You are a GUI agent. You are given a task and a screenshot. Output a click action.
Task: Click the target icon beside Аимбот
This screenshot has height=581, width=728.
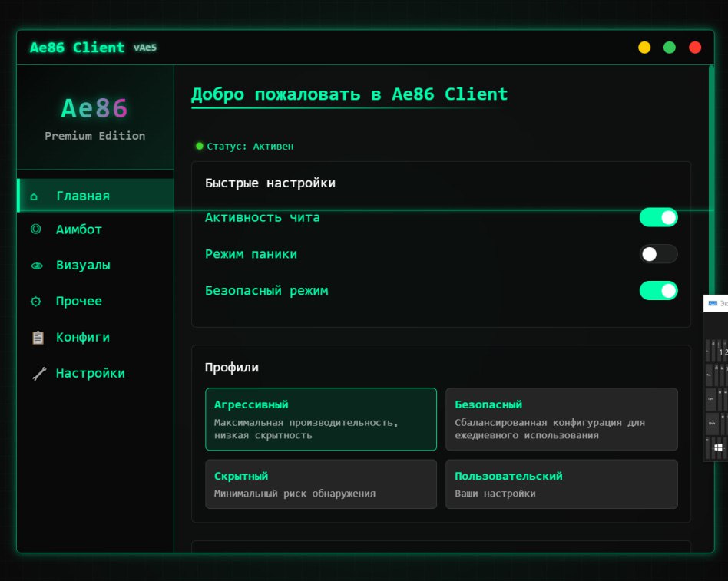tap(36, 229)
